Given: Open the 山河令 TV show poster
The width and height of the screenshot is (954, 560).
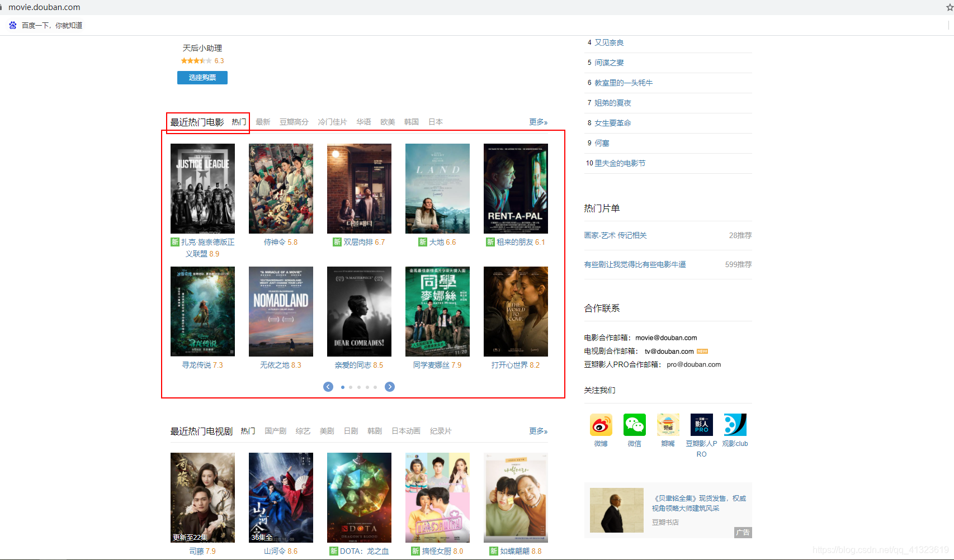Looking at the screenshot, I should 281,497.
